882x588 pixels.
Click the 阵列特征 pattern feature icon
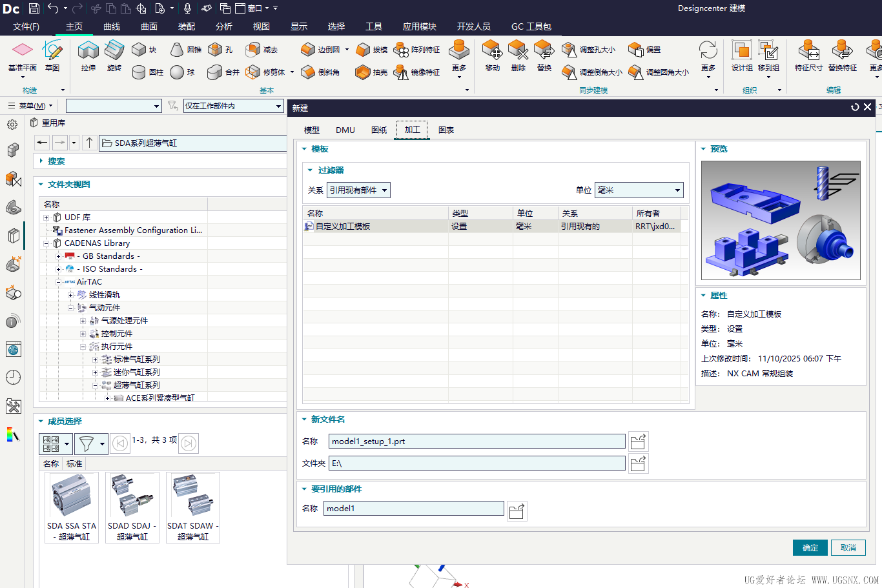402,50
